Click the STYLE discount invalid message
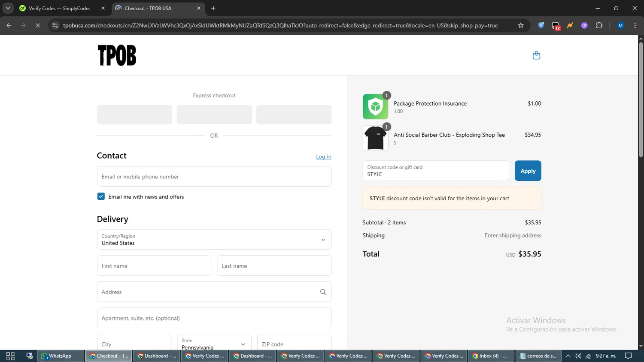This screenshot has height=362, width=644. point(452,198)
